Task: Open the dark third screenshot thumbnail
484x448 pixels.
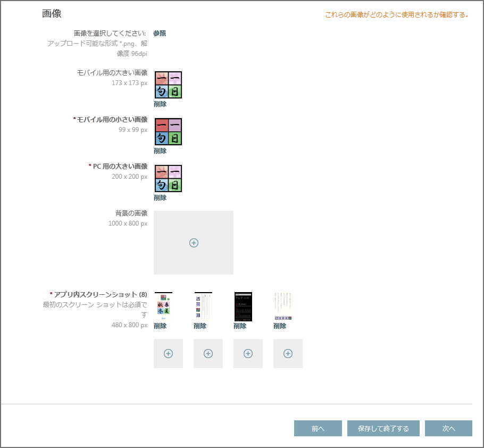Action: pos(243,306)
